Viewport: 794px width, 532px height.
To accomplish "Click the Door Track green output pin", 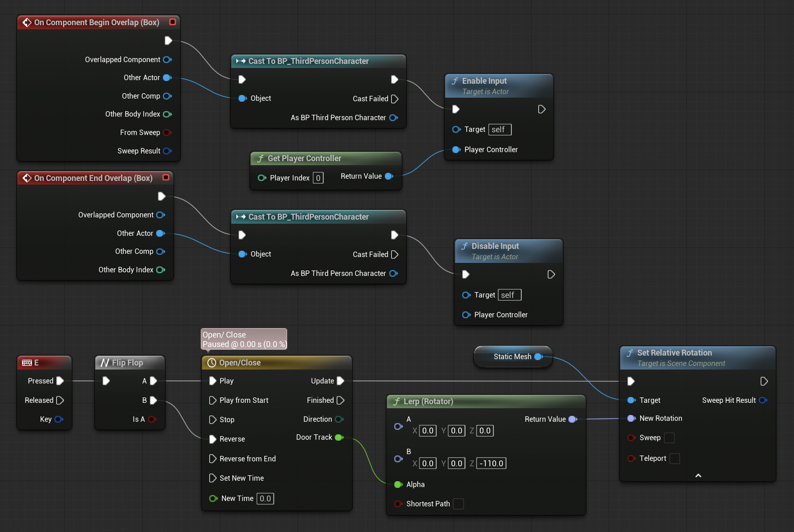I will click(339, 437).
